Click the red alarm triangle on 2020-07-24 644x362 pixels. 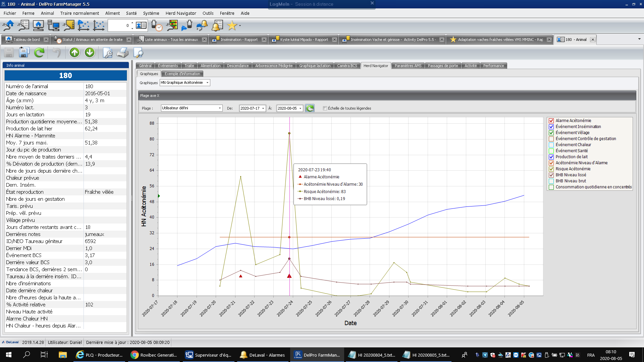click(x=289, y=276)
